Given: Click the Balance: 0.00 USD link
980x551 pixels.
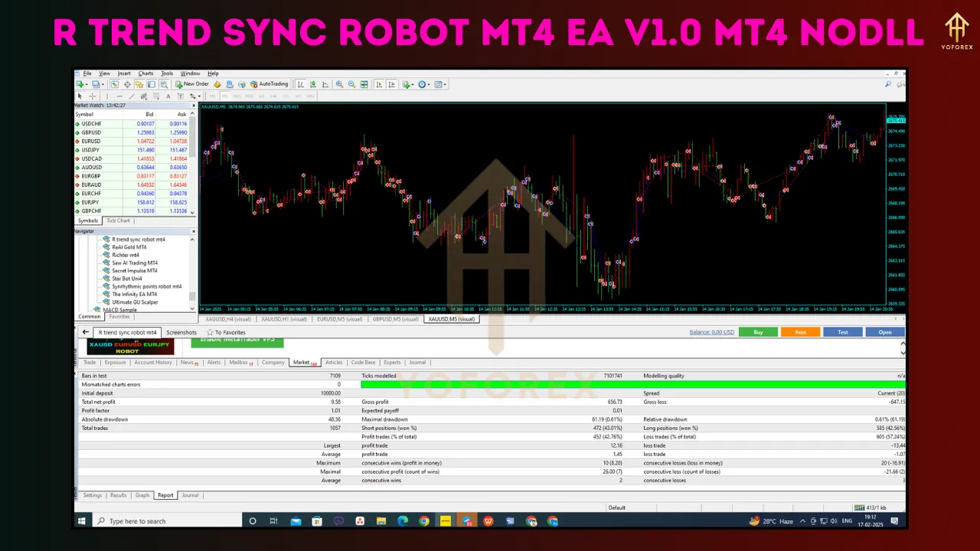Looking at the screenshot, I should coord(711,332).
